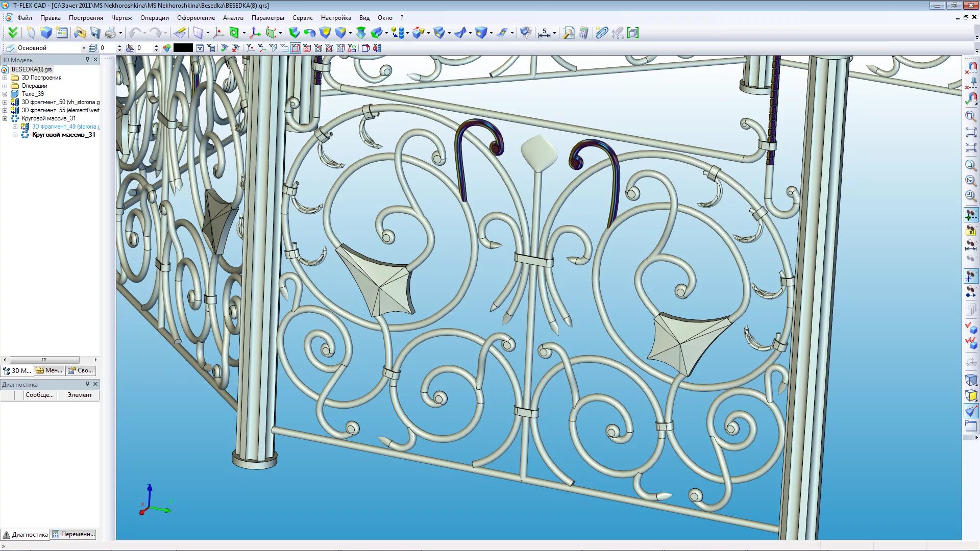Open file with the folder icon
This screenshot has height=551, width=980.
point(80,33)
